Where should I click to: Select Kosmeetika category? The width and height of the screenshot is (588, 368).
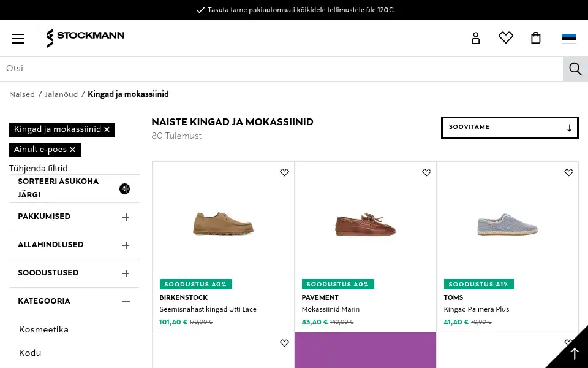(43, 330)
